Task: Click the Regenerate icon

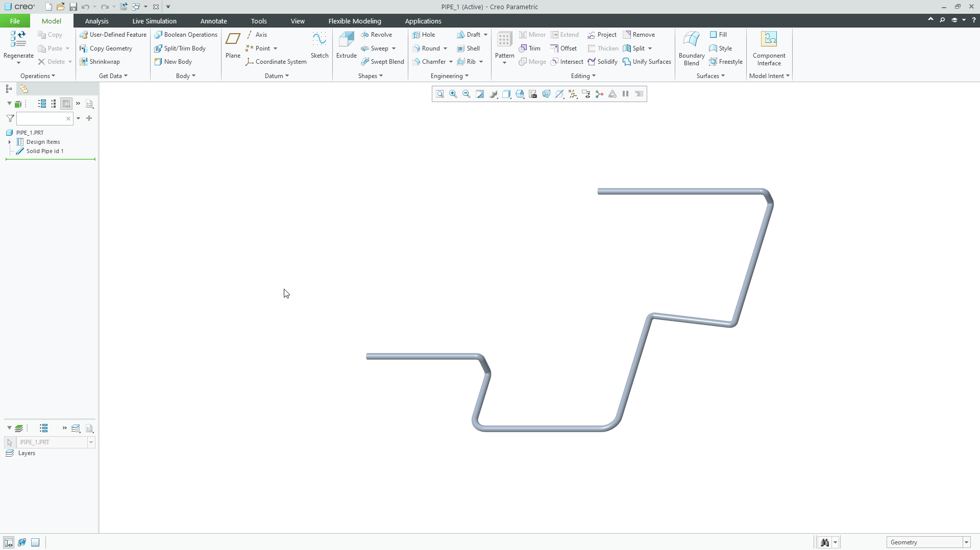Action: 18,40
